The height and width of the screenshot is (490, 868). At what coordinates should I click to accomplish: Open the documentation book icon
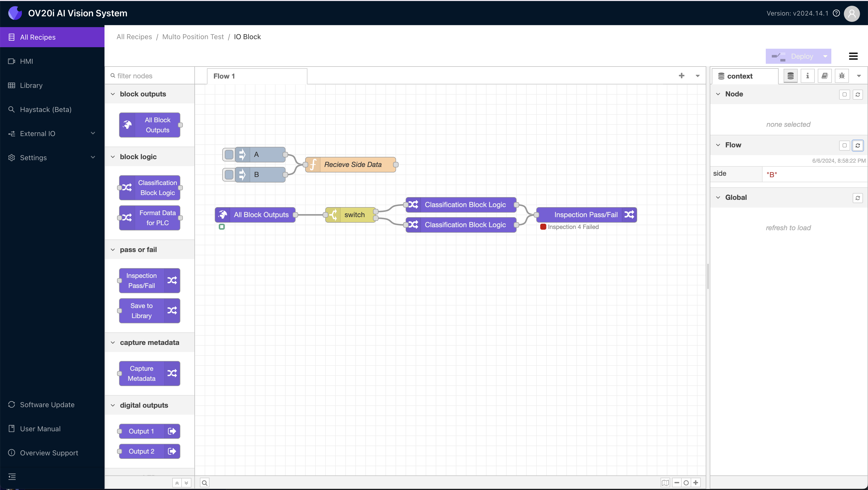click(x=825, y=76)
